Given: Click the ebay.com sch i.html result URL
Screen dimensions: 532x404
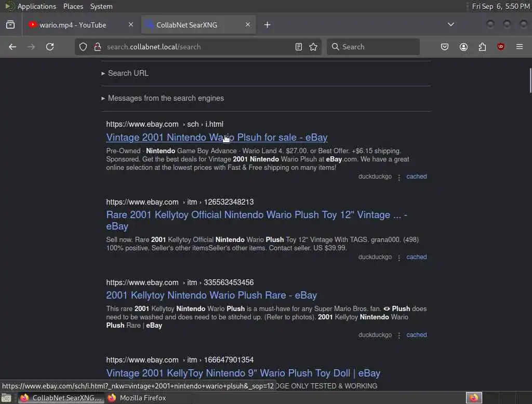Looking at the screenshot, I should 165,124.
